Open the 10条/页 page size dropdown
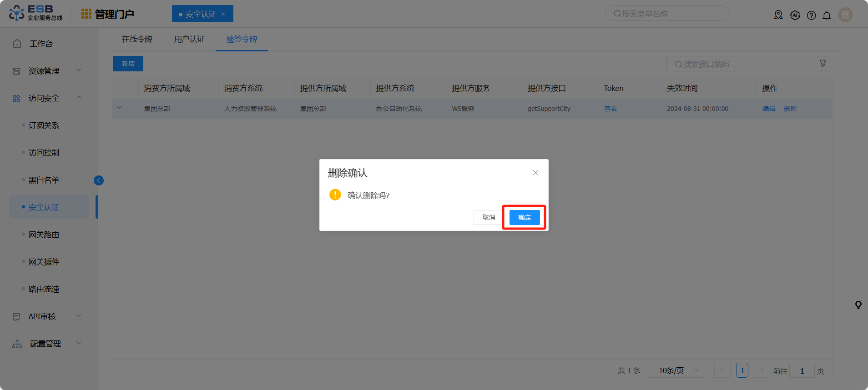The width and height of the screenshot is (868, 390). [676, 370]
